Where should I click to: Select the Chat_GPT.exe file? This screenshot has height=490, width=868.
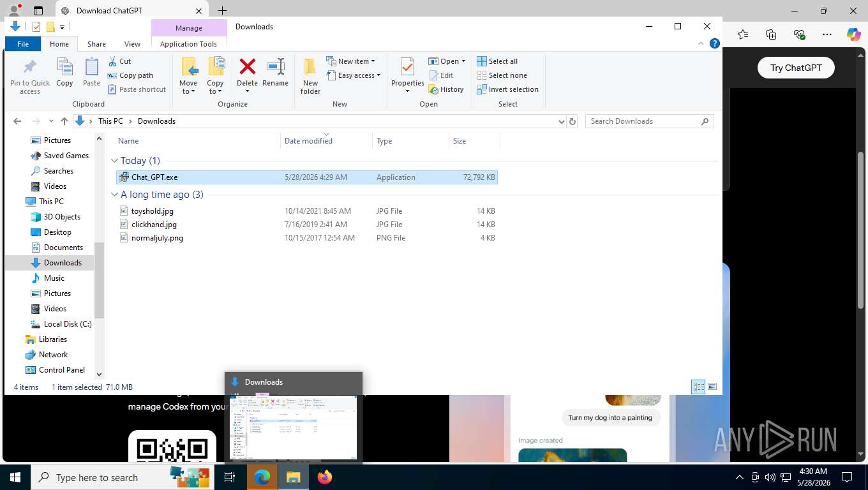pos(307,177)
